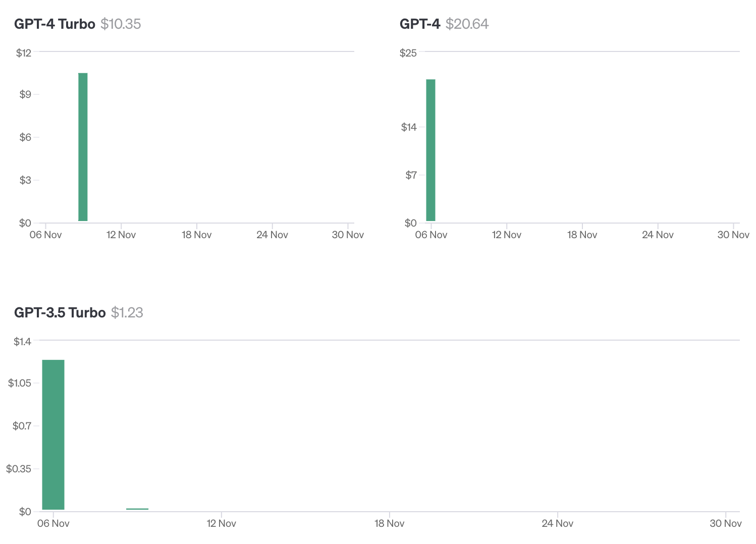Screen dimensions: 756x544
Task: Select the tiny second bar in GPT-3.5 Turbo chart
Action: 137,509
